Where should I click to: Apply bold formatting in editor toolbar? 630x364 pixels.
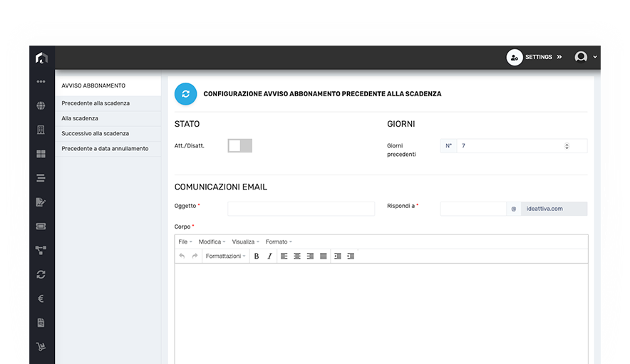pyautogui.click(x=257, y=256)
